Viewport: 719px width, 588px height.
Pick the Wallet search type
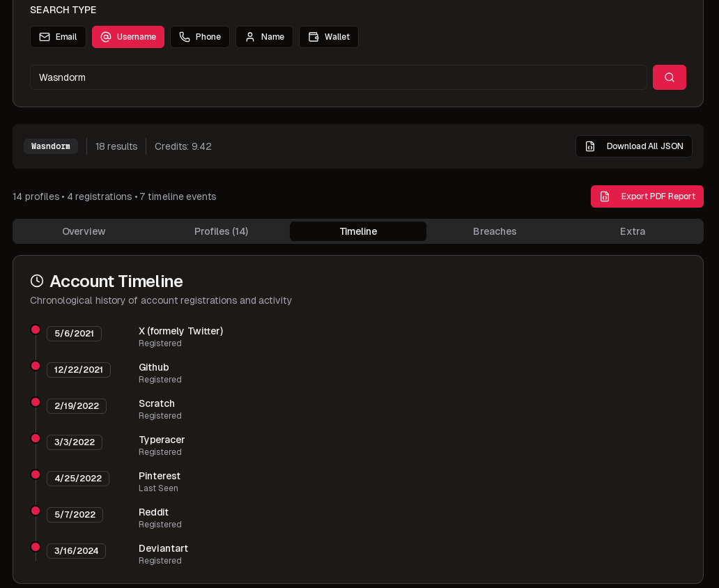[x=329, y=37]
